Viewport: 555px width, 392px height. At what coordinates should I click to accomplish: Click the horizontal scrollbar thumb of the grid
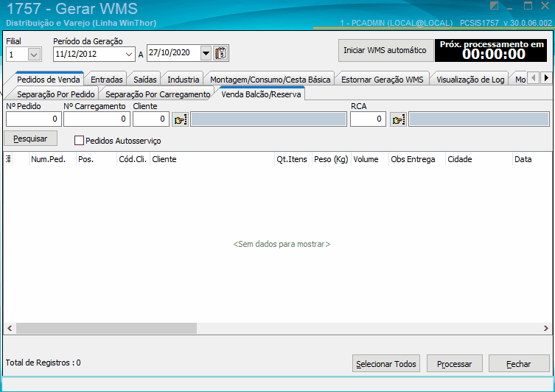[x=107, y=328]
